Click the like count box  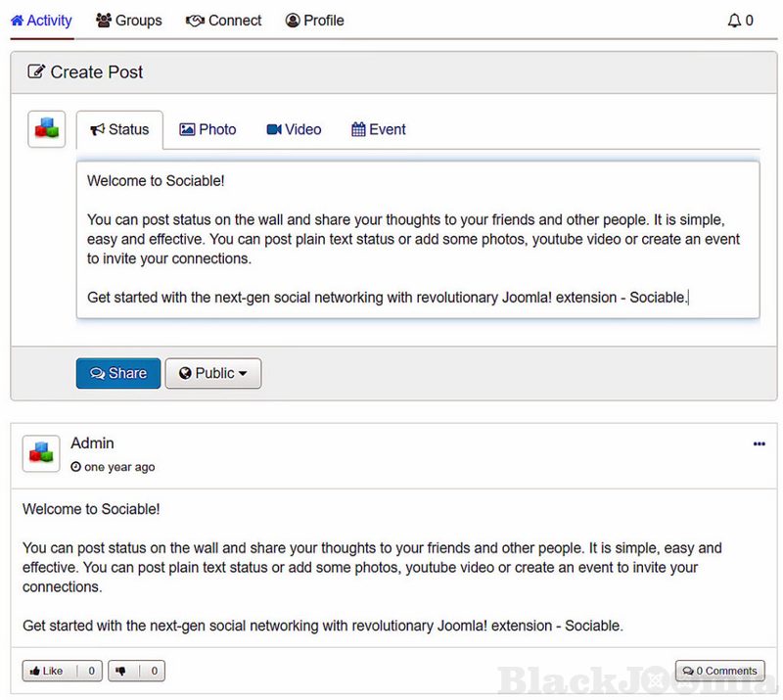pyautogui.click(x=91, y=671)
